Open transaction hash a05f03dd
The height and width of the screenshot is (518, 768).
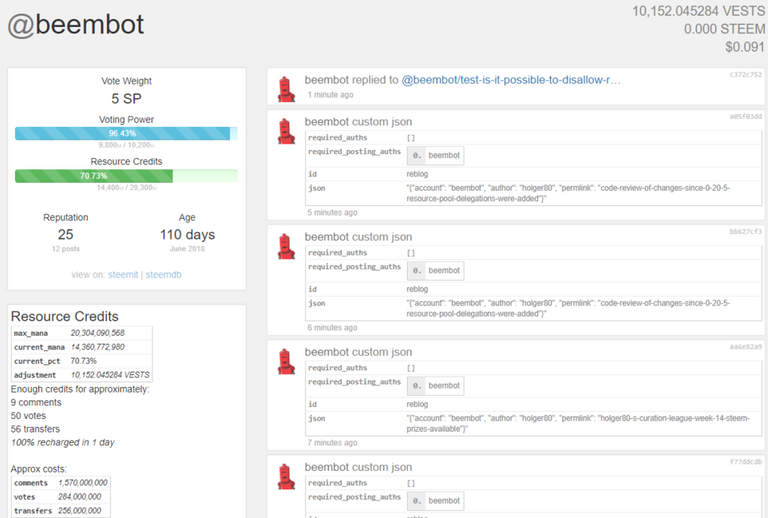(x=745, y=117)
